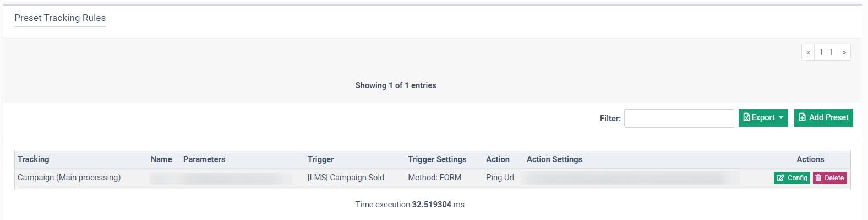
Task: Sort by the Trigger Settings column header
Action: tap(437, 159)
